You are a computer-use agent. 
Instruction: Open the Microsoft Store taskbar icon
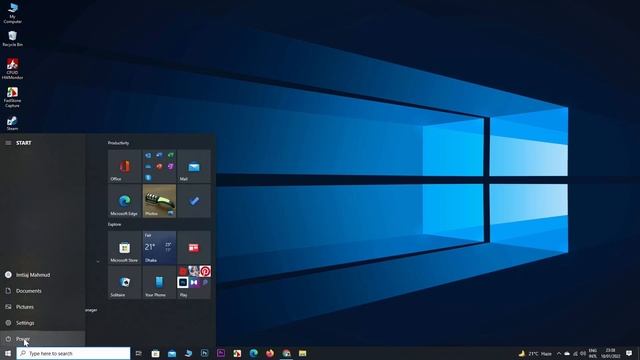coord(156,353)
